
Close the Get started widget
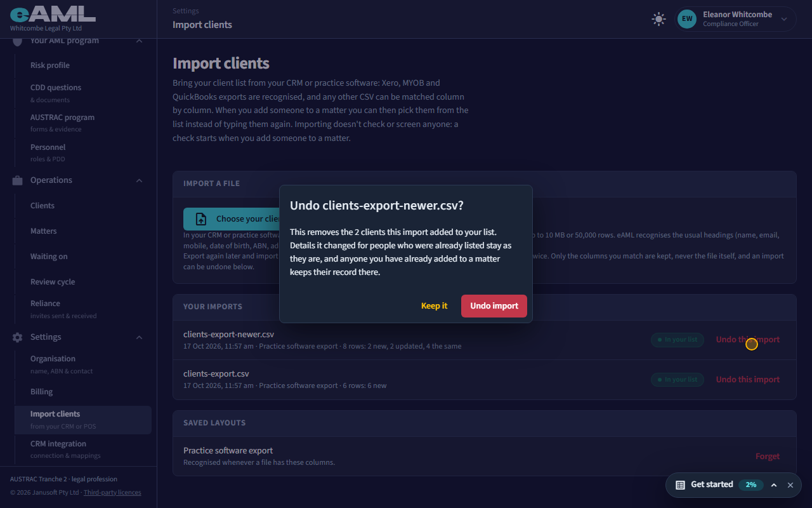[790, 485]
